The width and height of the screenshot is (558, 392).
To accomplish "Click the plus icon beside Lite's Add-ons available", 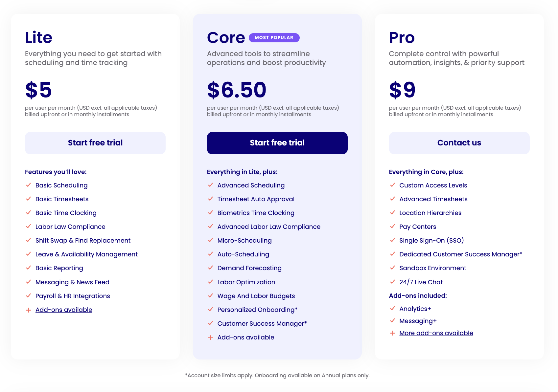I will tap(28, 310).
